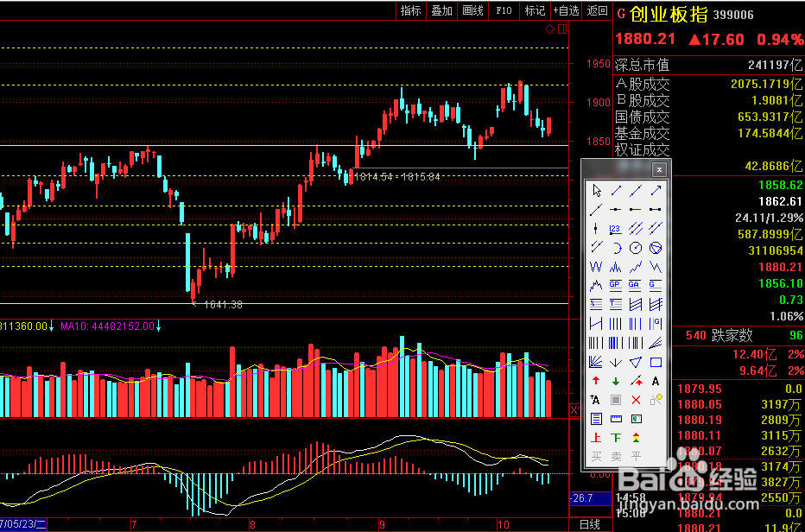This screenshot has width=805, height=532.
Task: Select the T lines tool
Action: pyautogui.click(x=616, y=305)
